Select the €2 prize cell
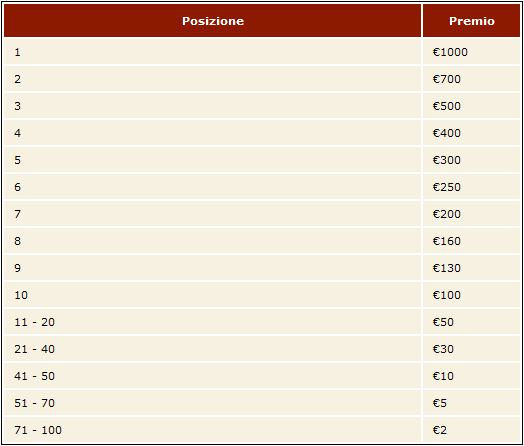 pyautogui.click(x=472, y=430)
